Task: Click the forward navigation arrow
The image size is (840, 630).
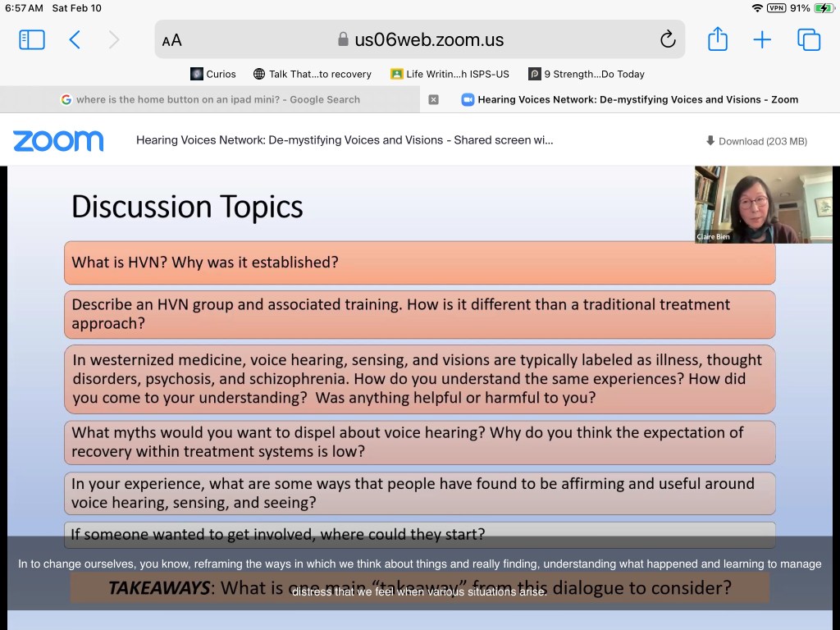Action: tap(114, 39)
